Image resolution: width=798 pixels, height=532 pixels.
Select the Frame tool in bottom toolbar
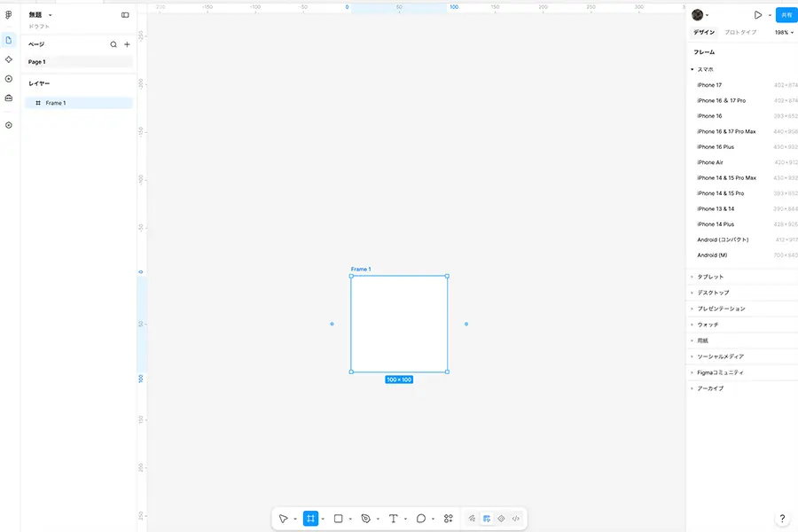[310, 518]
